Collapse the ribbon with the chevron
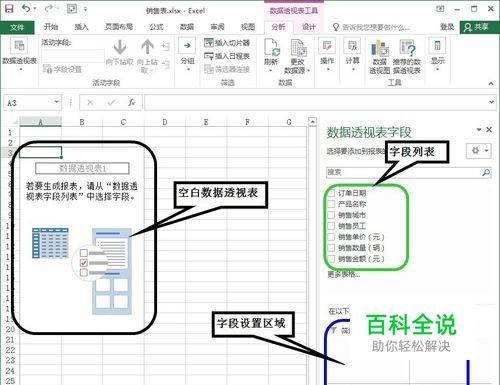Screen dimensions: 500x385 coord(491,83)
